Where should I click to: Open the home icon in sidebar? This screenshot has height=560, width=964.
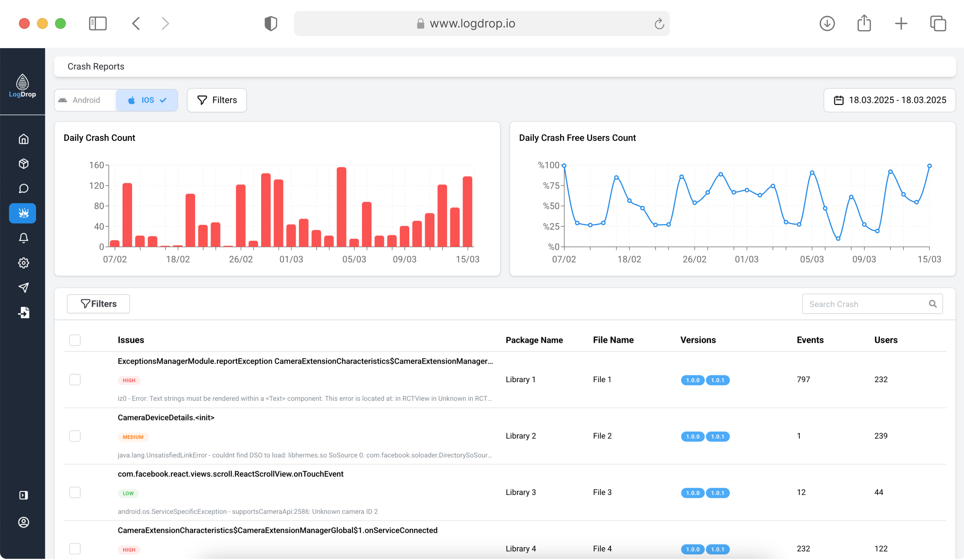pos(23,139)
